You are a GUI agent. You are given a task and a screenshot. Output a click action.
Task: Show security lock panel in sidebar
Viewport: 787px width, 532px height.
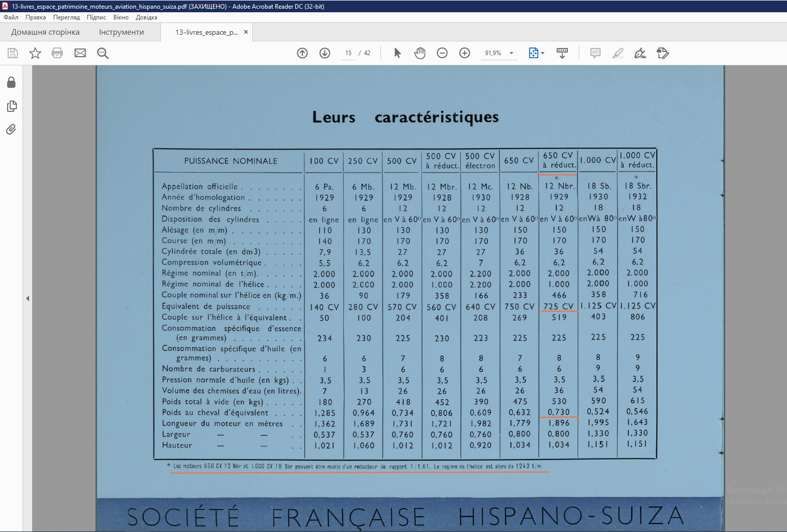[x=11, y=82]
